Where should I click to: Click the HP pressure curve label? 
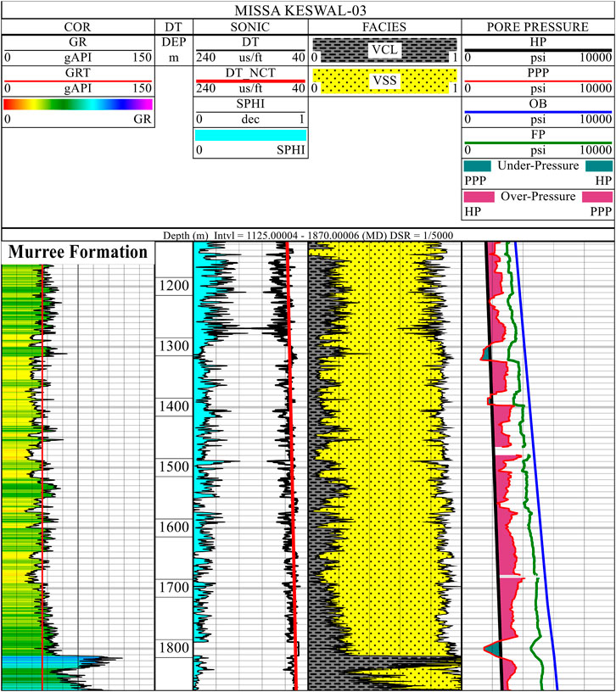point(538,42)
